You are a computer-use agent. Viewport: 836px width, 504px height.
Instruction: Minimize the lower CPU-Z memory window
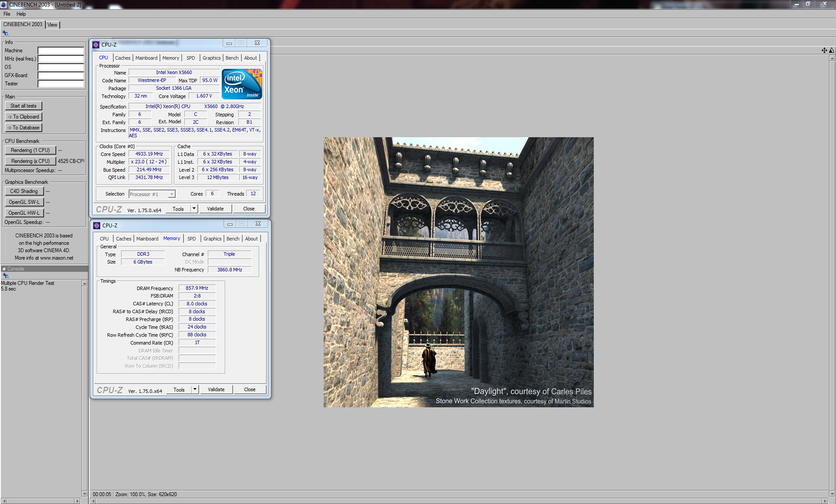pos(230,224)
